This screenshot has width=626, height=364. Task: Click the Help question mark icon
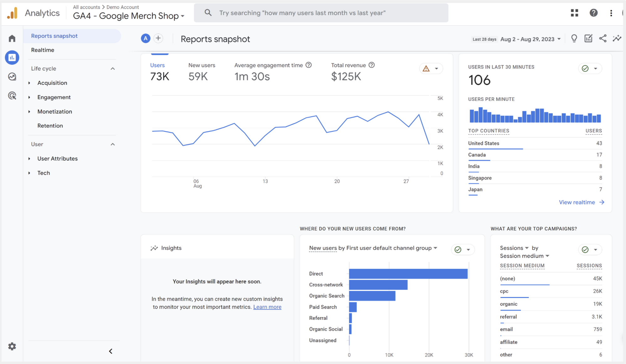click(593, 13)
